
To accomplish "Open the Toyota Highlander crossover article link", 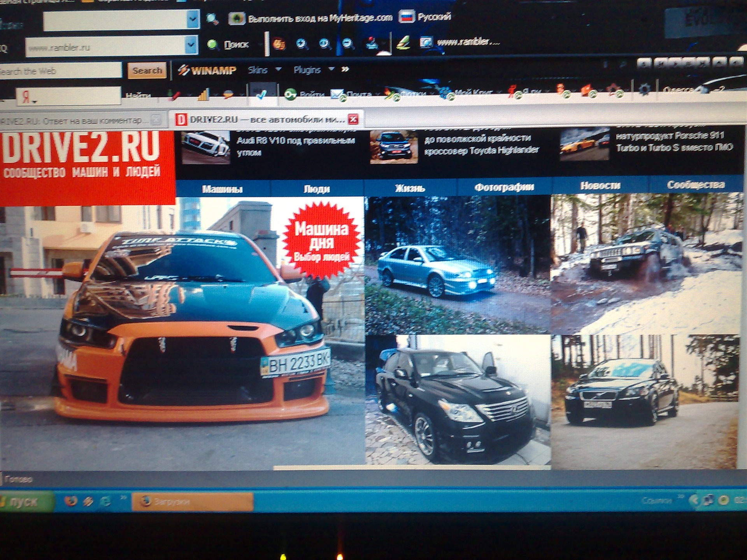I will [x=481, y=144].
